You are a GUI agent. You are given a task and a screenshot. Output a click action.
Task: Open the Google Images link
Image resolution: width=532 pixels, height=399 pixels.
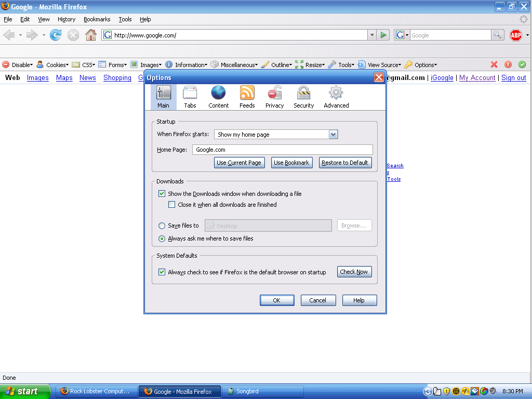(37, 78)
